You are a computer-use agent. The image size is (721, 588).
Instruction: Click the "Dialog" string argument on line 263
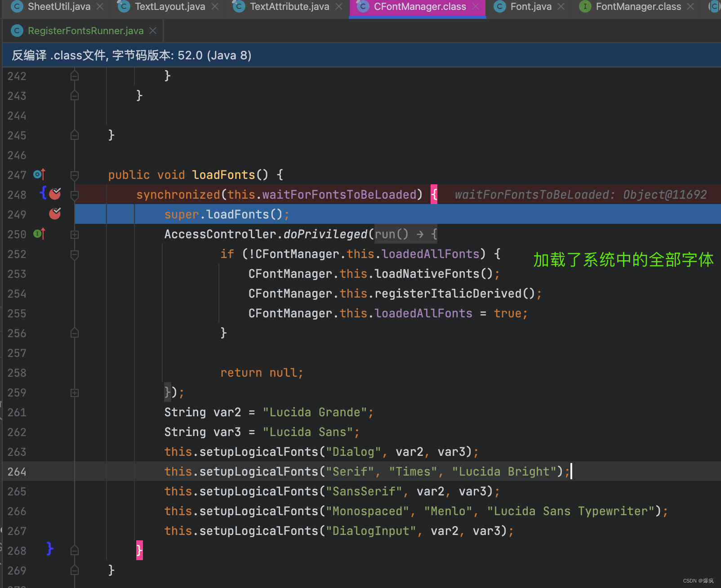[353, 452]
